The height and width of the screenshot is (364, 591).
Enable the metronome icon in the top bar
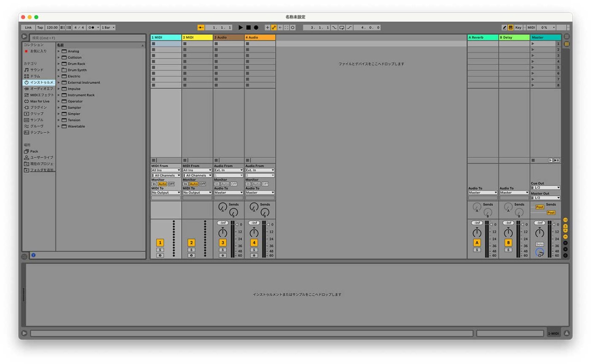coord(91,27)
